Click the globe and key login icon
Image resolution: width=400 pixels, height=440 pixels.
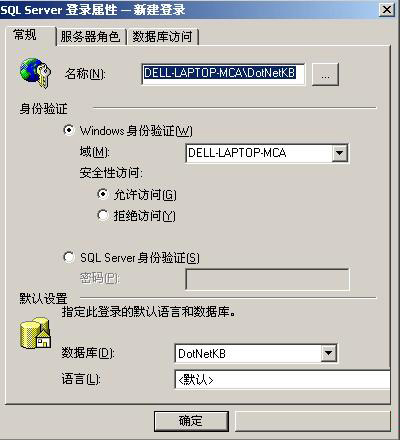pos(35,73)
